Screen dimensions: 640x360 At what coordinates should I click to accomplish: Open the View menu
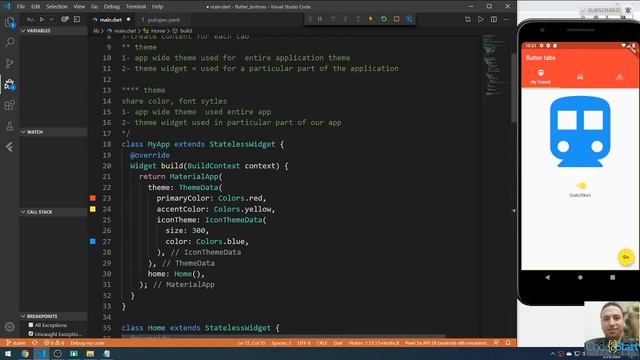click(79, 7)
